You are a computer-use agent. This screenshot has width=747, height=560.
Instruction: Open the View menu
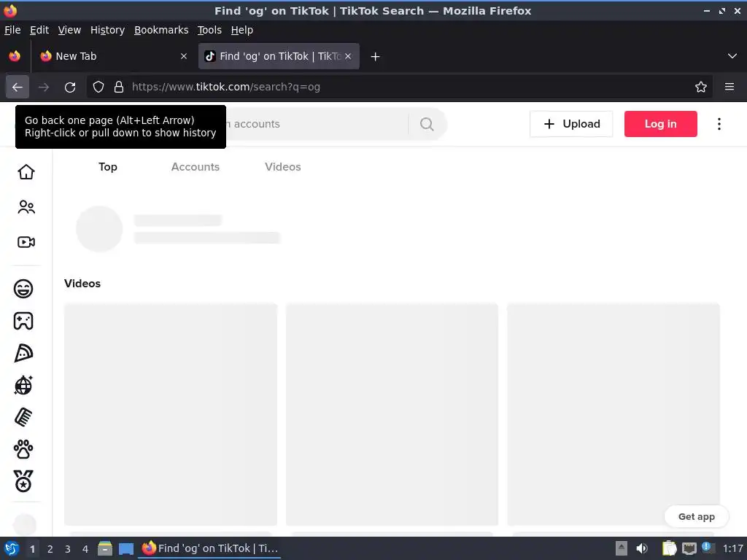pyautogui.click(x=69, y=30)
